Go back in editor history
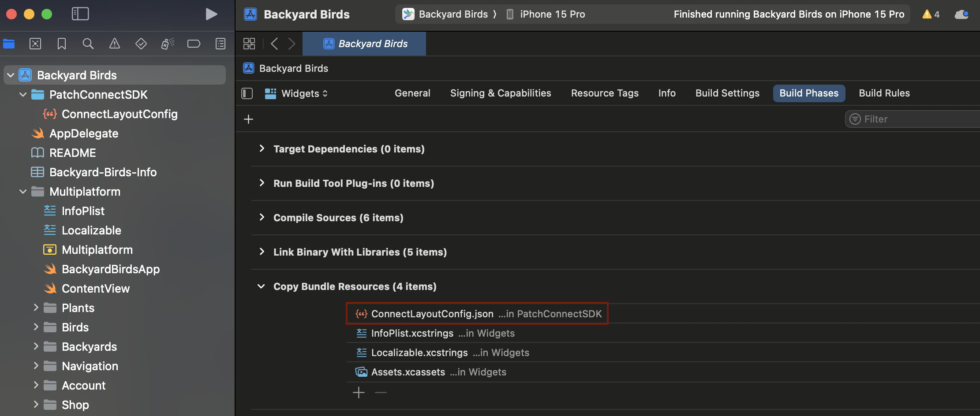Screen dimensions: 980x416 coord(274,44)
